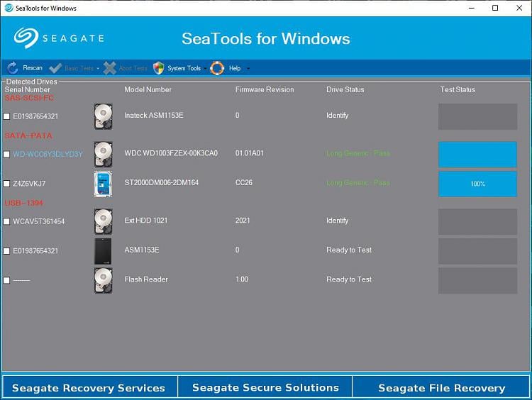Select the Abort Tests label
The image size is (532, 400).
(x=133, y=68)
